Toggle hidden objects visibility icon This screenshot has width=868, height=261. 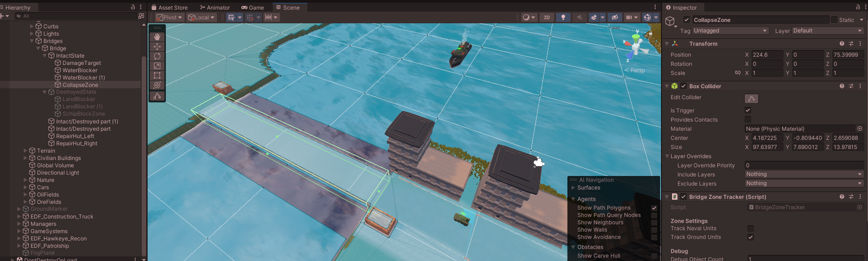coord(615,17)
